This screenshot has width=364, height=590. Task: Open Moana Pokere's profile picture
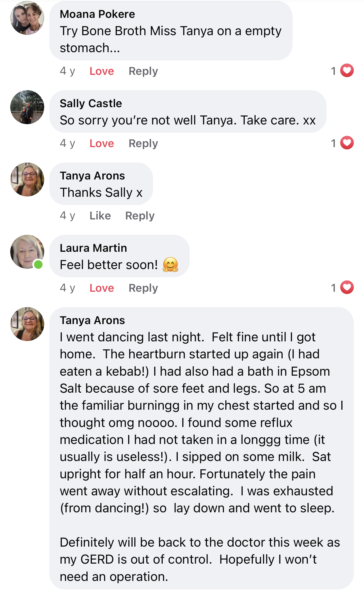pos(27,18)
